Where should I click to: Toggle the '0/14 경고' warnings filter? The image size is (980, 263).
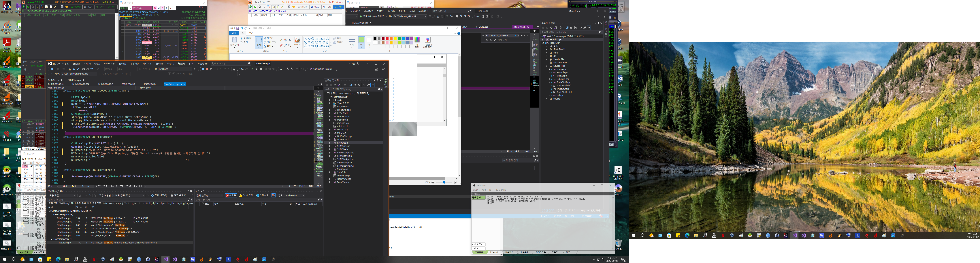click(246, 195)
